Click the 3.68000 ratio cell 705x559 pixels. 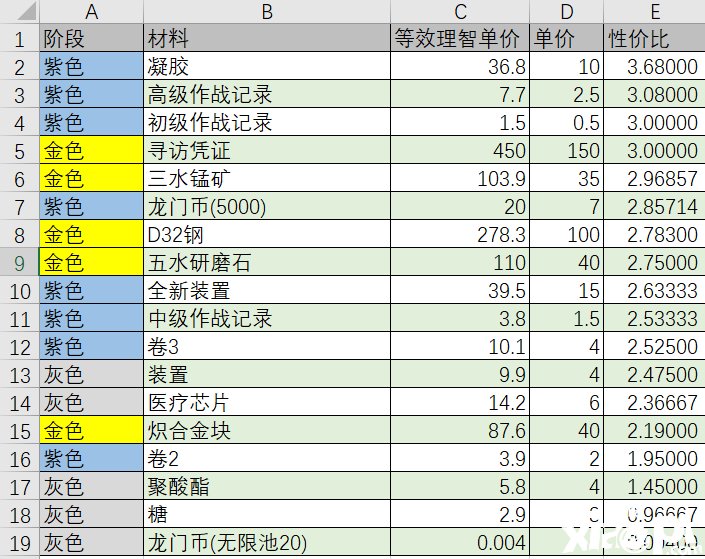[x=655, y=66]
